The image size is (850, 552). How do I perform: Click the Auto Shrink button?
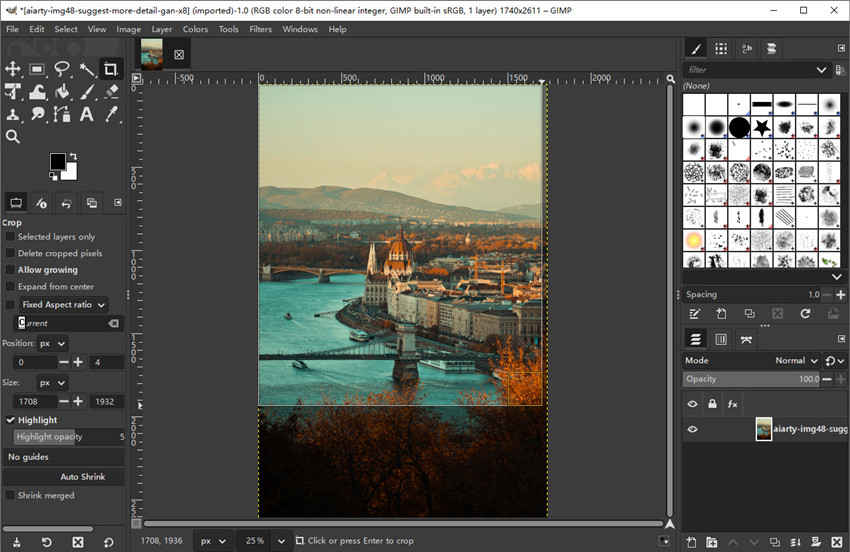point(63,477)
